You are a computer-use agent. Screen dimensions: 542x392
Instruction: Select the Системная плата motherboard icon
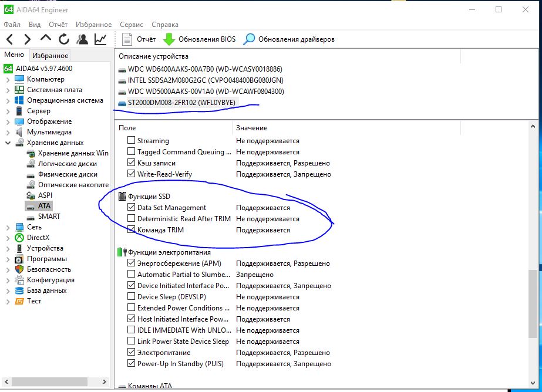[x=19, y=90]
